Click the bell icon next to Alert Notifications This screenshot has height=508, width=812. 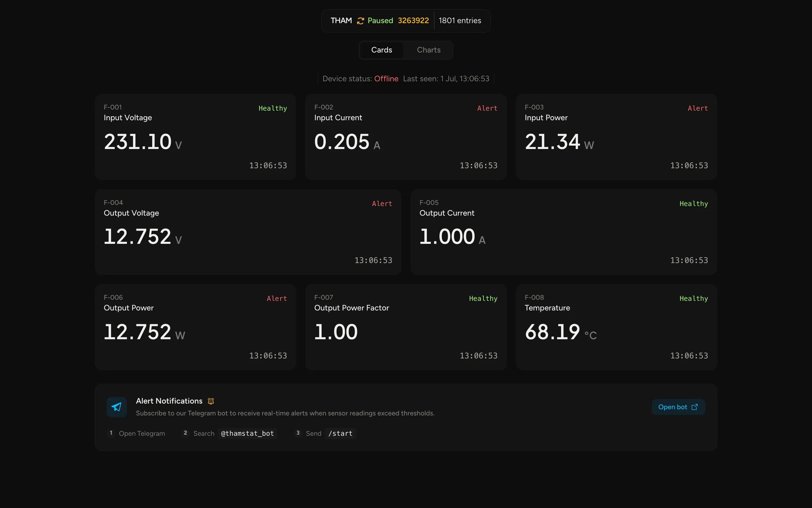click(211, 401)
